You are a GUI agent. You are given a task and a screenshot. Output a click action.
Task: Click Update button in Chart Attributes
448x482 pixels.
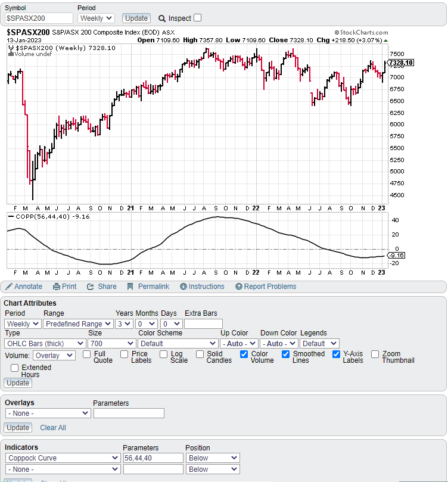coord(18,383)
